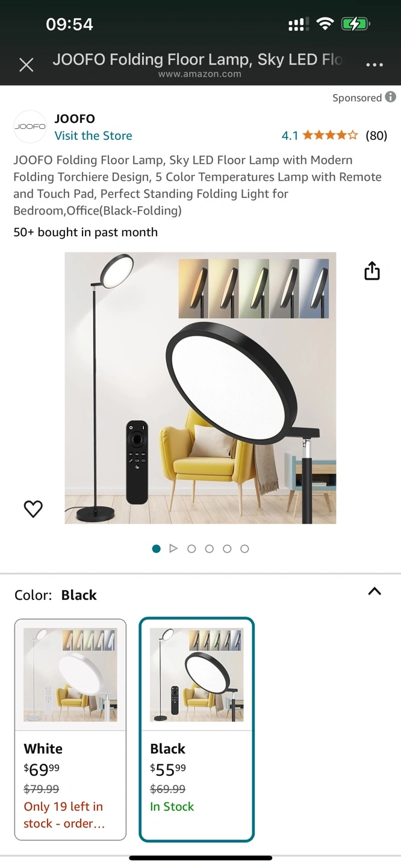Share this product using the share icon
This screenshot has height=868, width=401.
tap(372, 271)
